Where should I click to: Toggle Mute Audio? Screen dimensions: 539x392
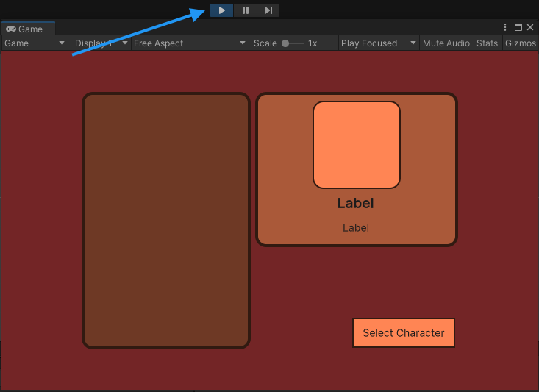click(x=446, y=43)
